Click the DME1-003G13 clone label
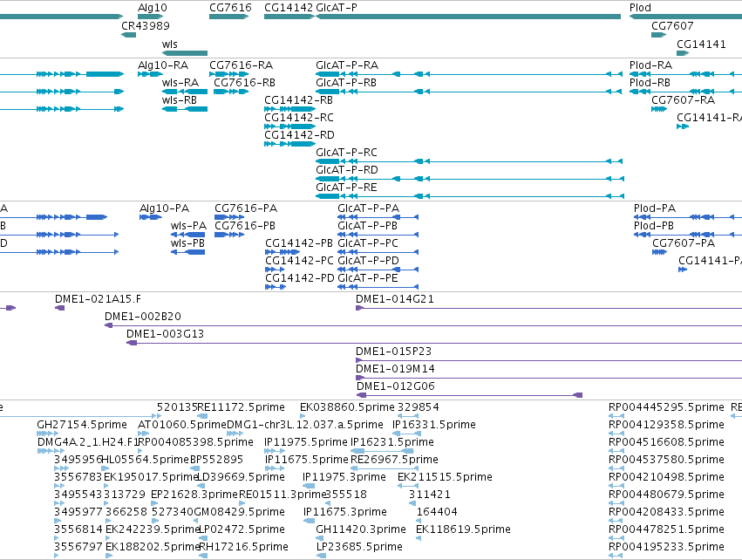This screenshot has width=742, height=560. coord(165,334)
